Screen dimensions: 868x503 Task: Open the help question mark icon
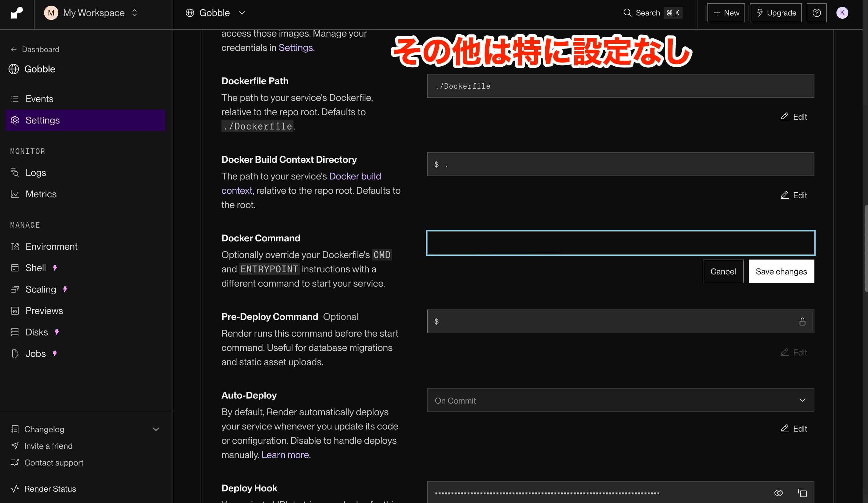tap(816, 13)
